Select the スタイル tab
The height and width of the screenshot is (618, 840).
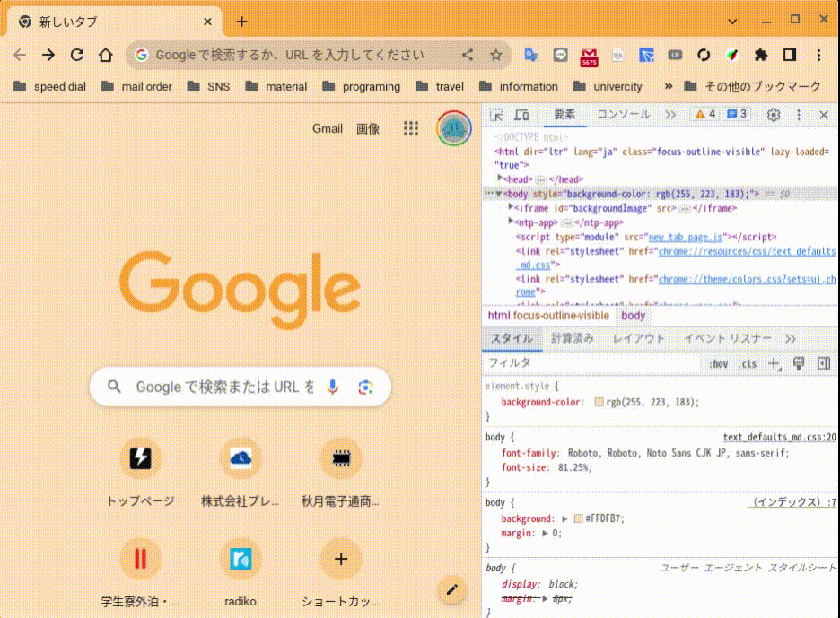point(512,339)
